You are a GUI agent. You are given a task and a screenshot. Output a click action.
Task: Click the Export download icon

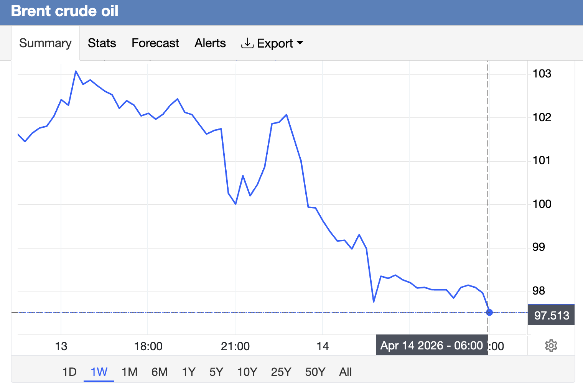247,43
